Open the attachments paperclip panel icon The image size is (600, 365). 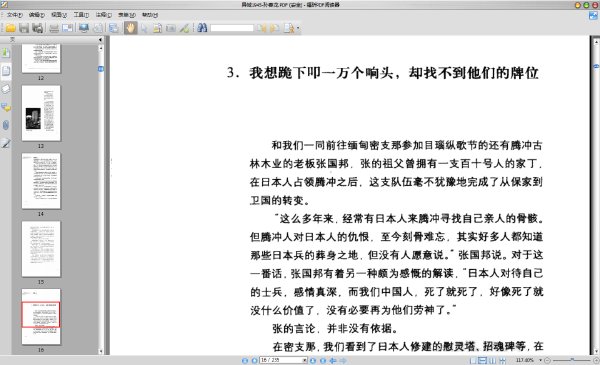[6, 125]
